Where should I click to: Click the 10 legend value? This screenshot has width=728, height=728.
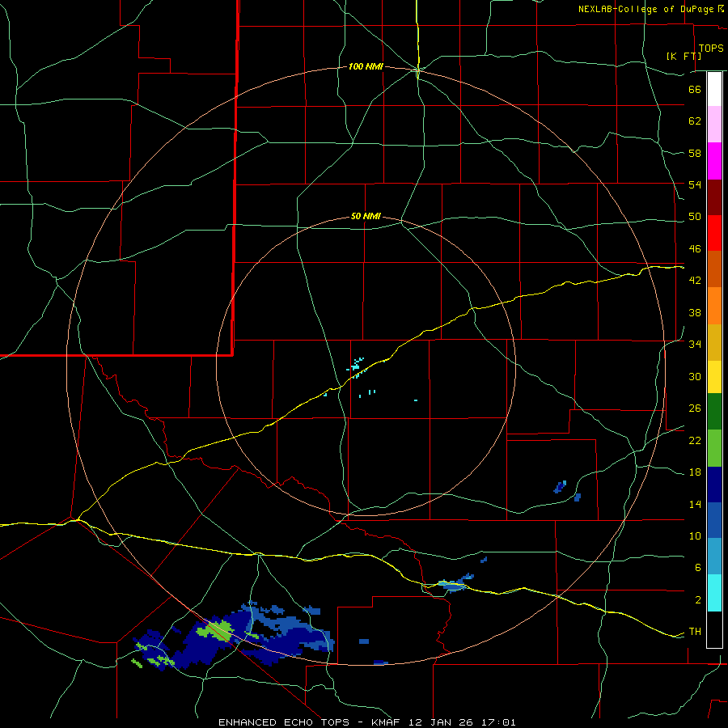(x=695, y=535)
